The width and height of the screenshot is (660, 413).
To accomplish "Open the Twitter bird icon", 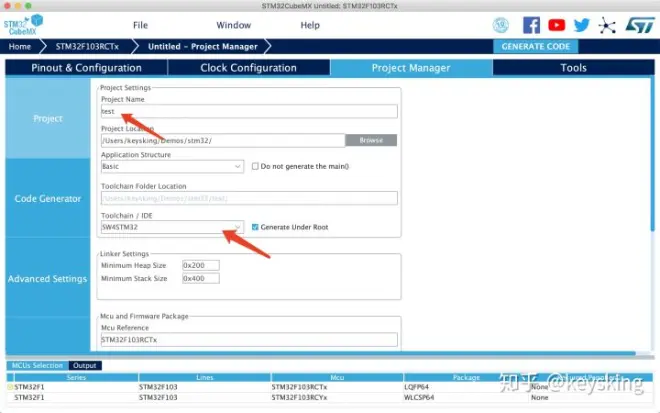I will pos(582,25).
